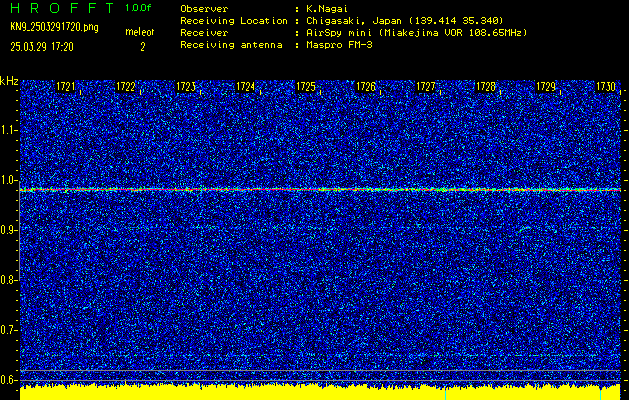Screen dimensions: 629x400
Task: Select the meteor count value 2
Action: click(x=142, y=47)
